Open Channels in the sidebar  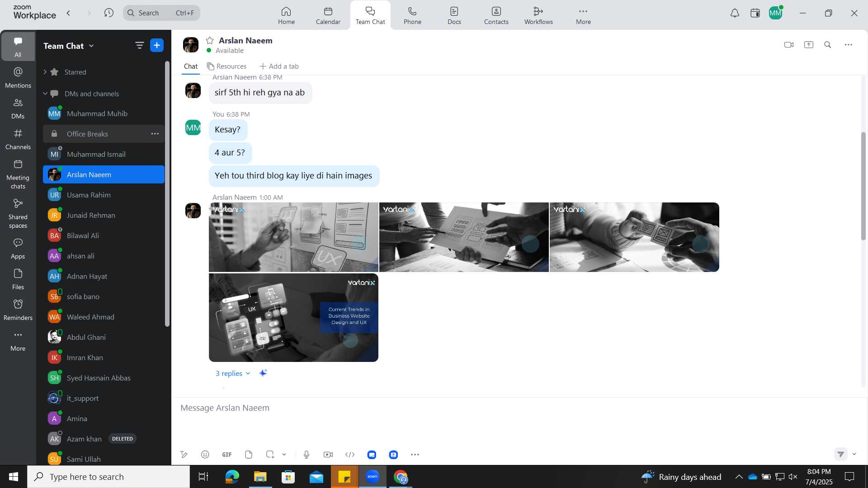[x=18, y=139]
